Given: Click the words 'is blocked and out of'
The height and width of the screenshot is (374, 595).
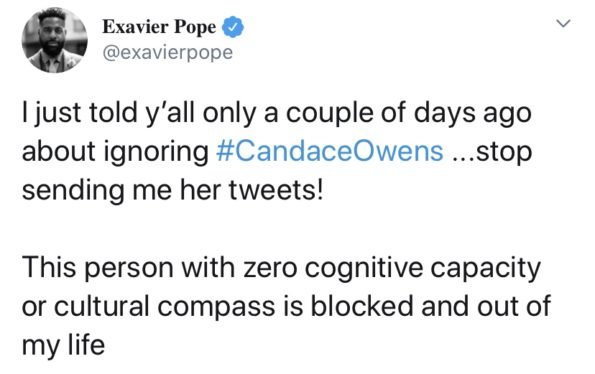Looking at the screenshot, I should 416,306.
